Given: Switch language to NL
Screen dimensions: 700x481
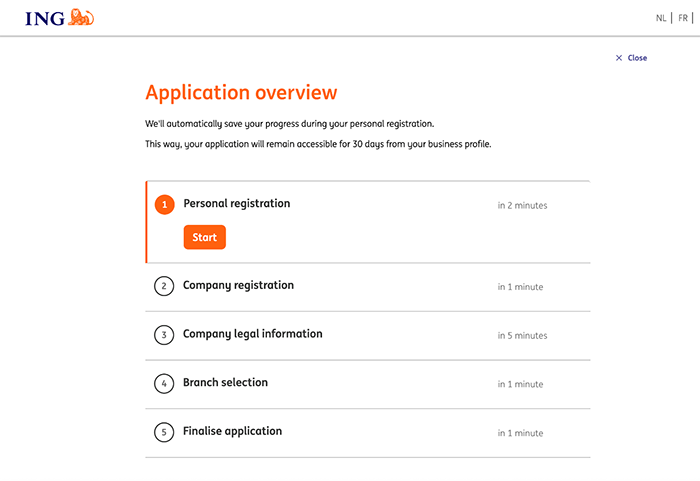Looking at the screenshot, I should (x=661, y=18).
